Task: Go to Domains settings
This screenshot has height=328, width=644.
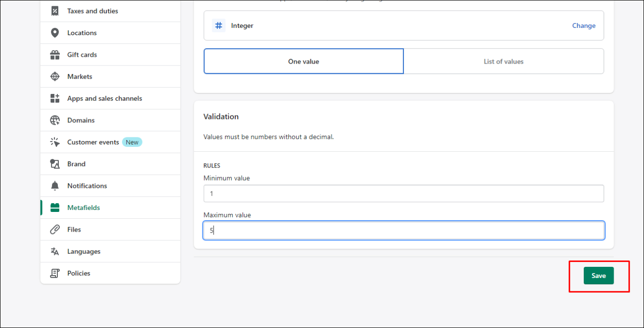Action: [110, 120]
